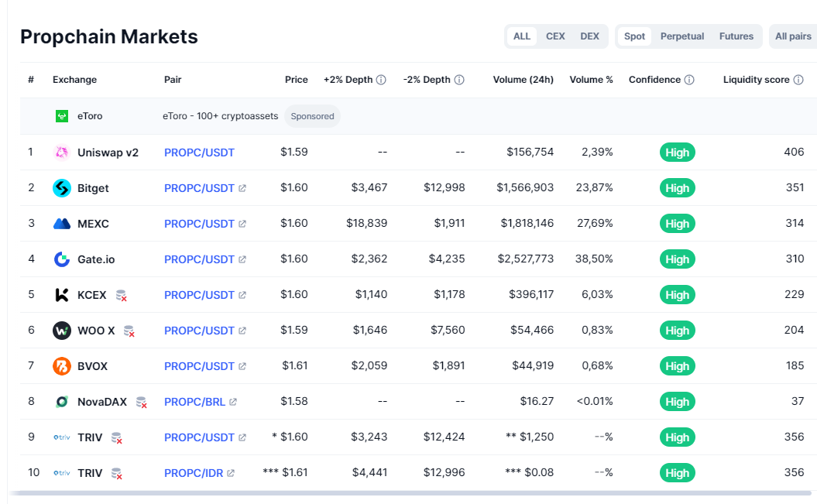The height and width of the screenshot is (504, 817).
Task: Click High confidence badge in Uniswap v2 row
Action: pyautogui.click(x=678, y=153)
